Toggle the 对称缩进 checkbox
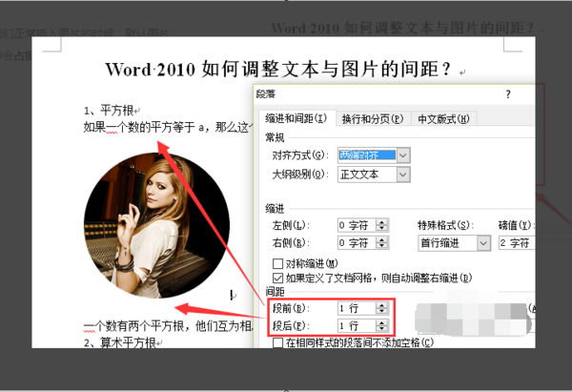572x392 pixels. (x=278, y=263)
